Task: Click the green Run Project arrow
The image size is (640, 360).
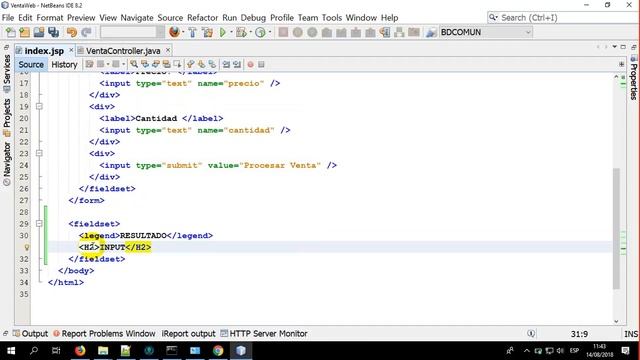Action: click(x=223, y=32)
